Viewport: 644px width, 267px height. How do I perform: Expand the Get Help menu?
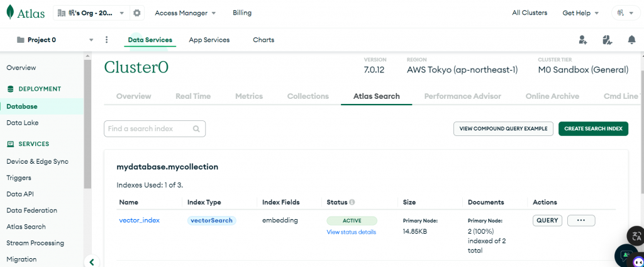[580, 13]
